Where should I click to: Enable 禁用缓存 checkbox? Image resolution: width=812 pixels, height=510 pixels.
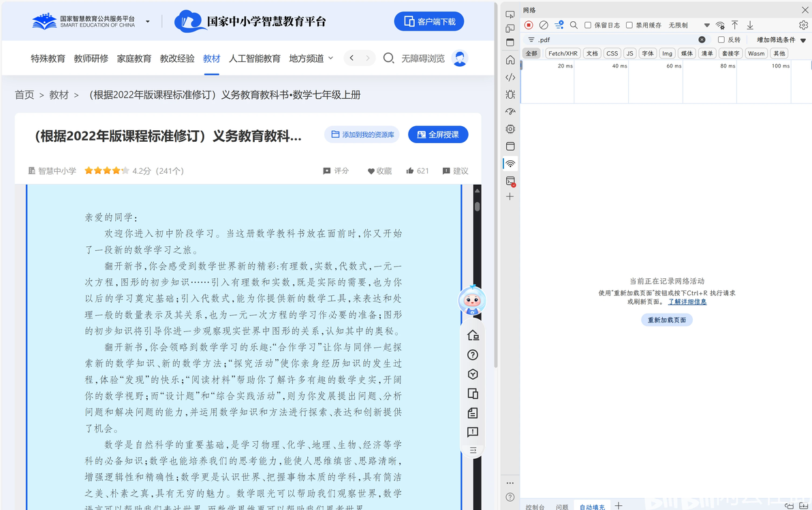(629, 25)
